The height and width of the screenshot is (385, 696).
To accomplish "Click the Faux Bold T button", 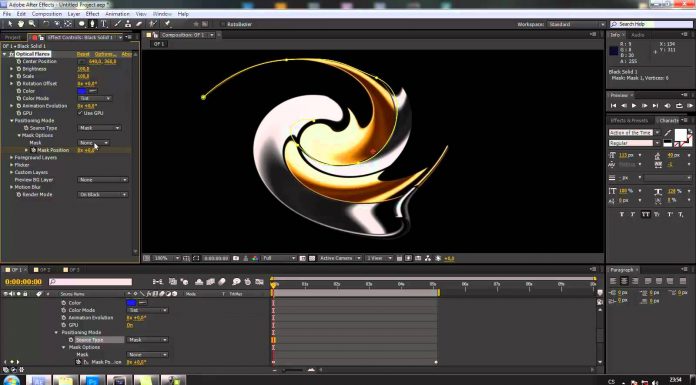I will pyautogui.click(x=621, y=214).
